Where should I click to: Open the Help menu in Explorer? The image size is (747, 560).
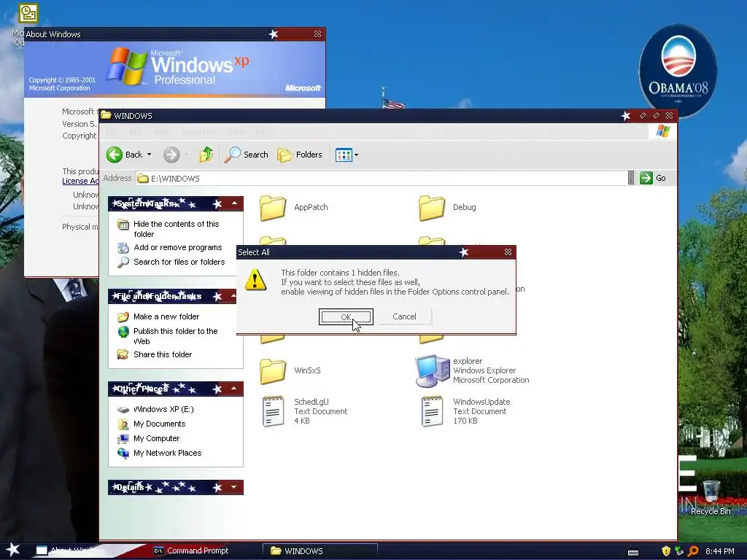pyautogui.click(x=263, y=131)
